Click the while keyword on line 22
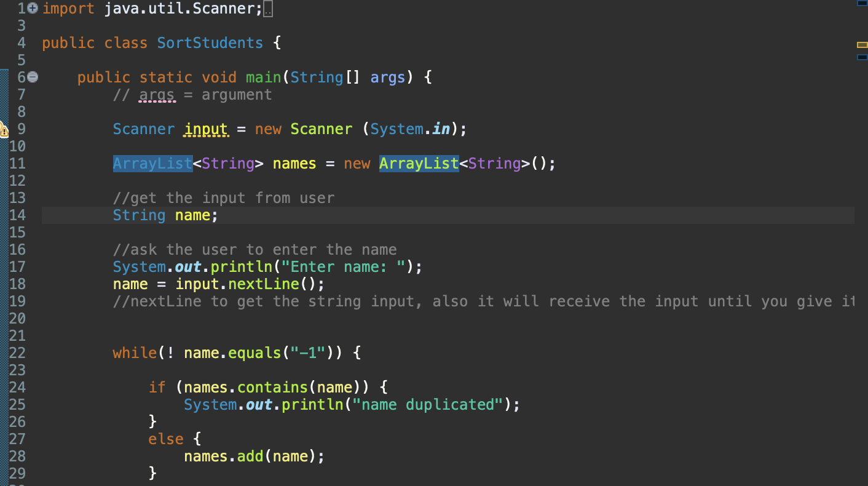 [135, 353]
